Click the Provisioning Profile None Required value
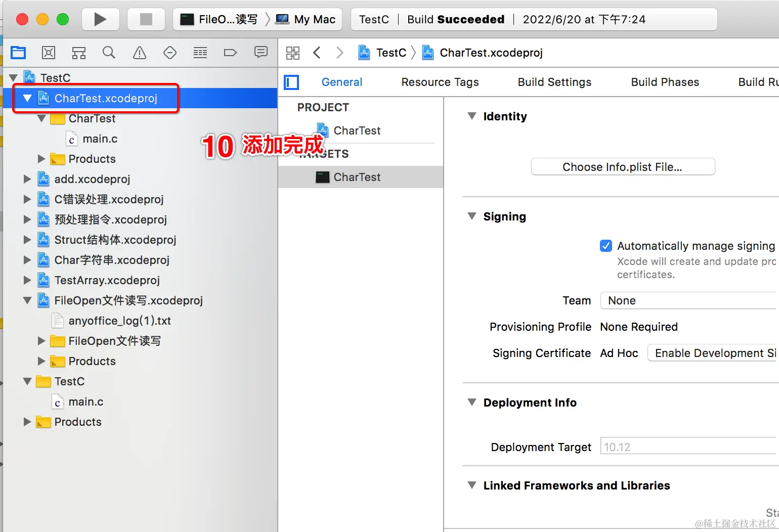The width and height of the screenshot is (779, 532). coord(639,327)
